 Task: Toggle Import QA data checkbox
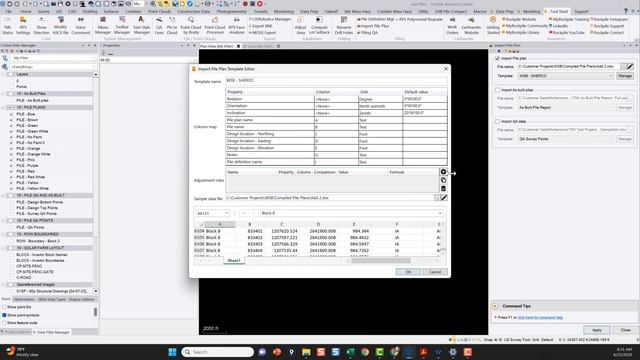(497, 122)
